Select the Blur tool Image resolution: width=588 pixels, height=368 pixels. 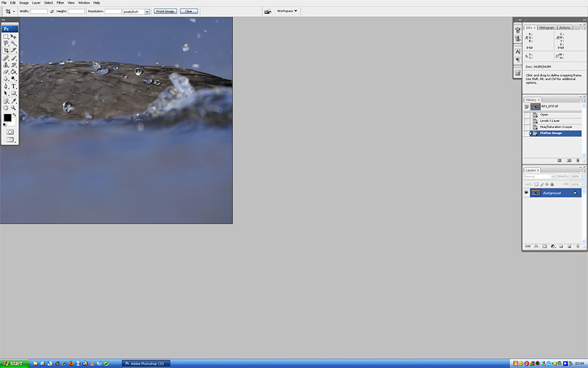6,79
